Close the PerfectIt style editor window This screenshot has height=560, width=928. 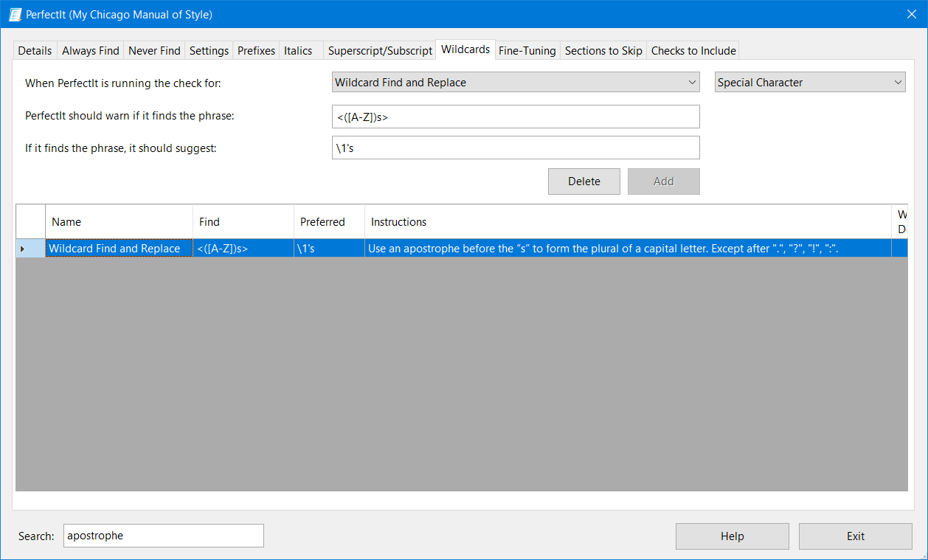[911, 14]
